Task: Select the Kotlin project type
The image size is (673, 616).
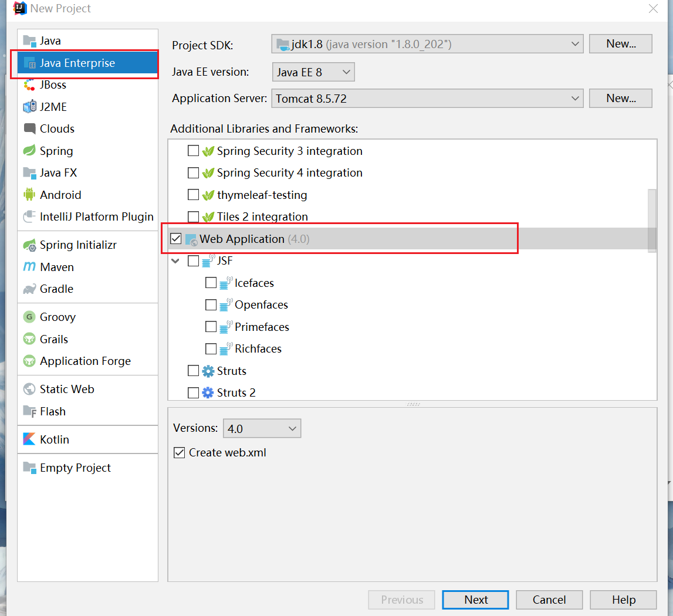Action: tap(87, 439)
